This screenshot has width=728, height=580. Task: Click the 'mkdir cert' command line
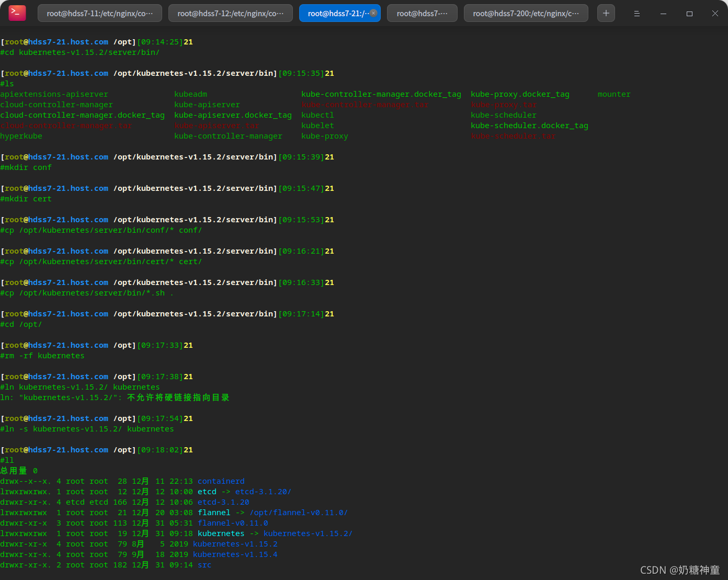coord(26,199)
